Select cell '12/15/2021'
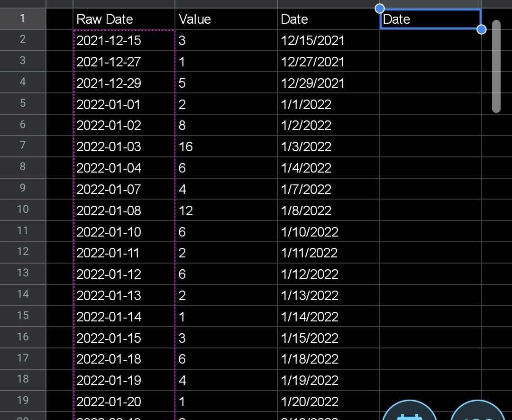The height and width of the screenshot is (420, 512). pyautogui.click(x=328, y=40)
